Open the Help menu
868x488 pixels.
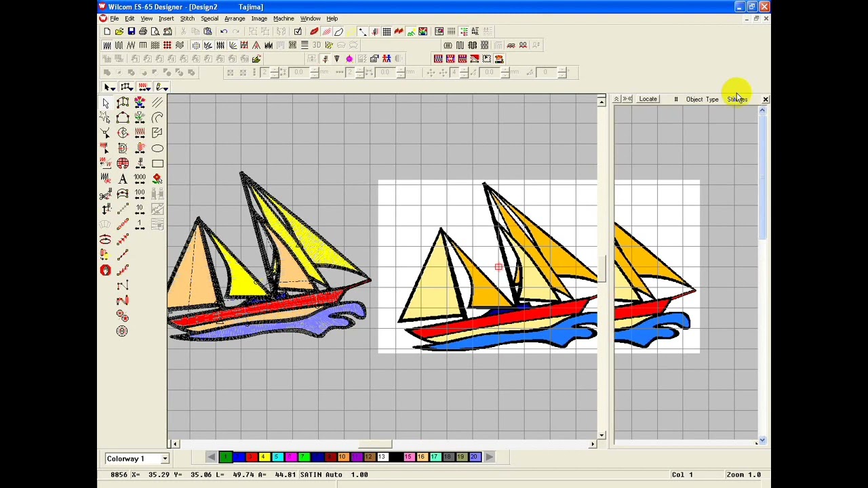[x=332, y=18]
